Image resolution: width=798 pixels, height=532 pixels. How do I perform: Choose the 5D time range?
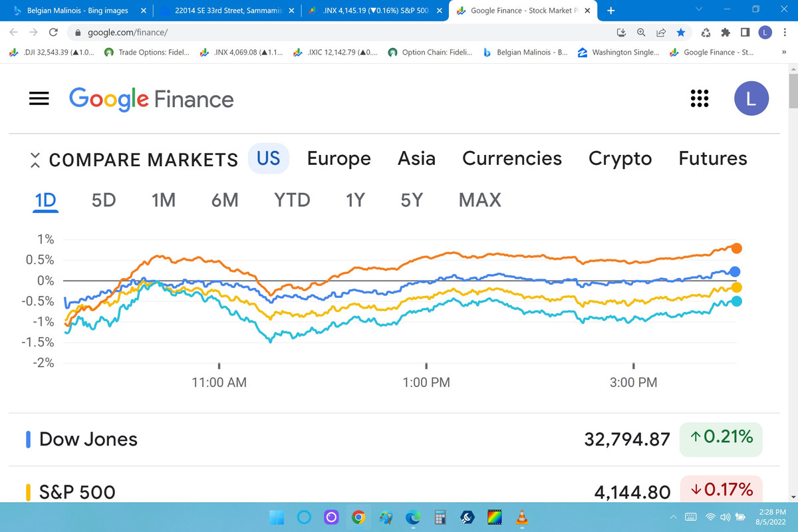[x=104, y=199]
